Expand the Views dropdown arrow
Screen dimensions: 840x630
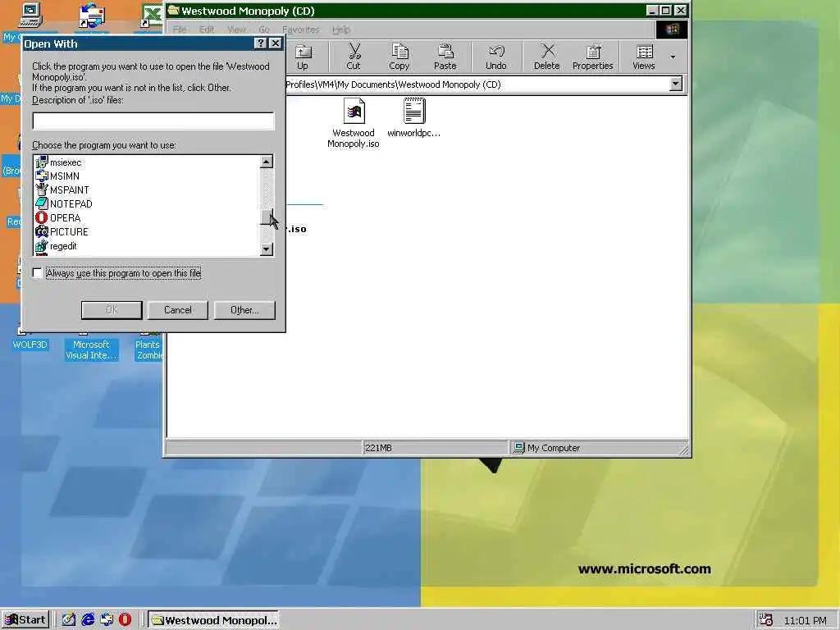(673, 57)
